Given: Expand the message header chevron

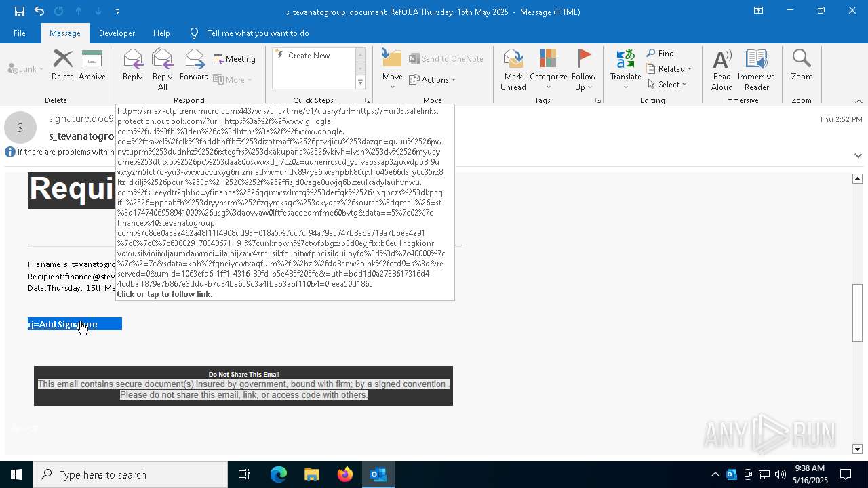Looking at the screenshot, I should 858,155.
